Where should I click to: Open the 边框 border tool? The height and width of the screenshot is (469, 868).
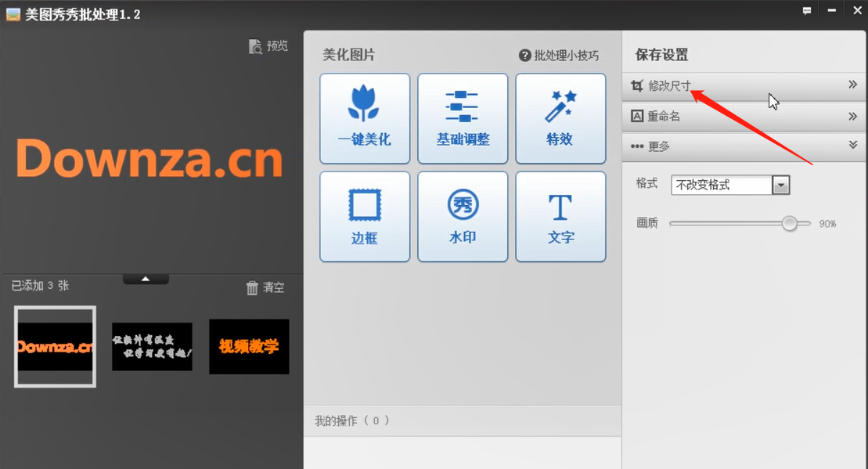point(365,216)
